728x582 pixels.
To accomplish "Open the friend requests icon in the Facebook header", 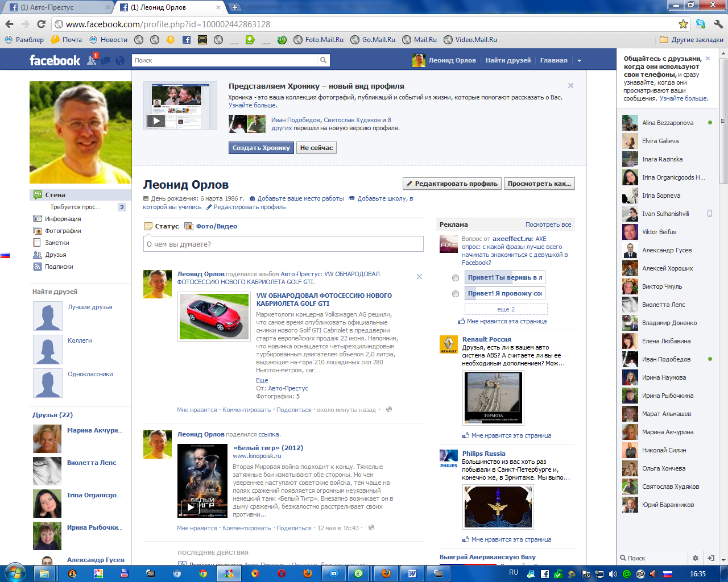I will click(92, 60).
